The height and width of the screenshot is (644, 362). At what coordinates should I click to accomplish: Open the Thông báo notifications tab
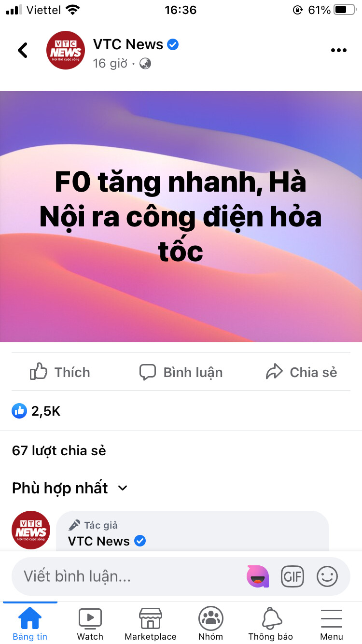tap(271, 624)
